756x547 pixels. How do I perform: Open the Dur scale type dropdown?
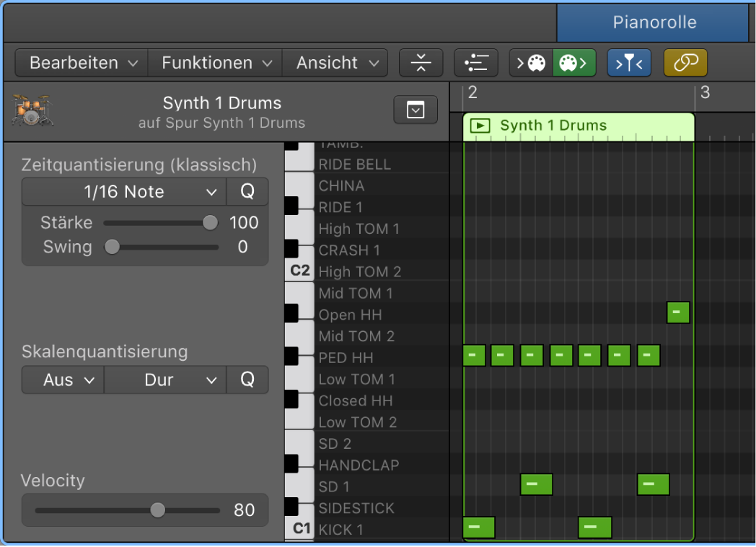pyautogui.click(x=165, y=380)
